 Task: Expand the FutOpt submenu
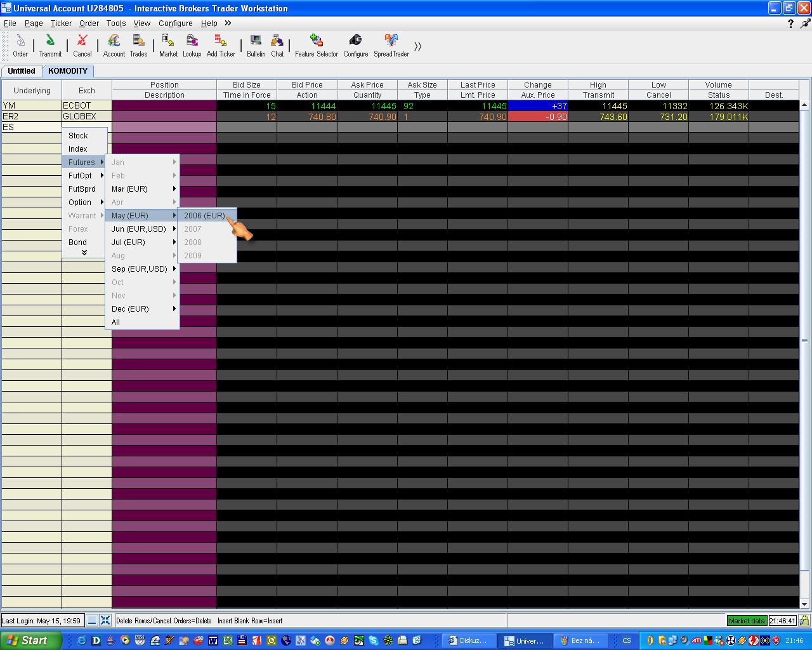85,176
